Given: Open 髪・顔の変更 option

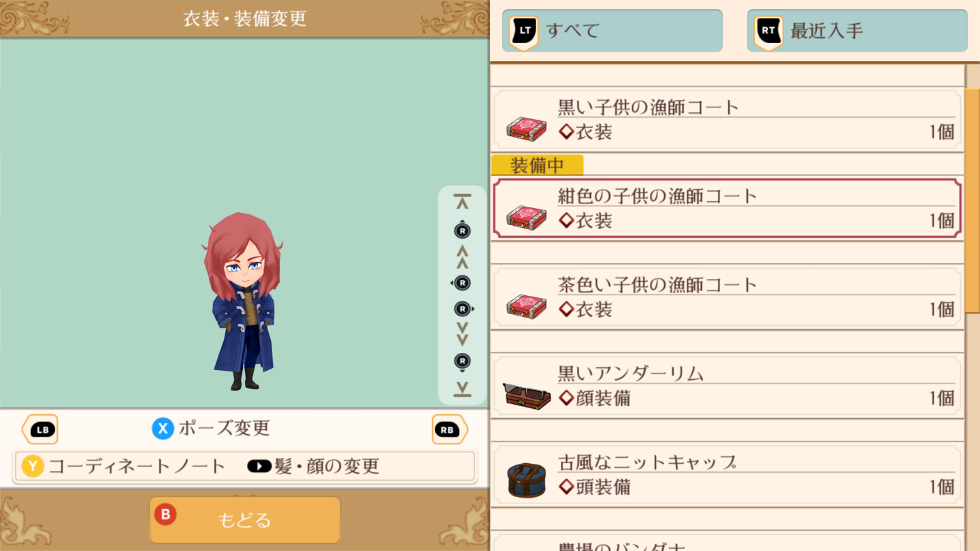Looking at the screenshot, I should (x=313, y=466).
